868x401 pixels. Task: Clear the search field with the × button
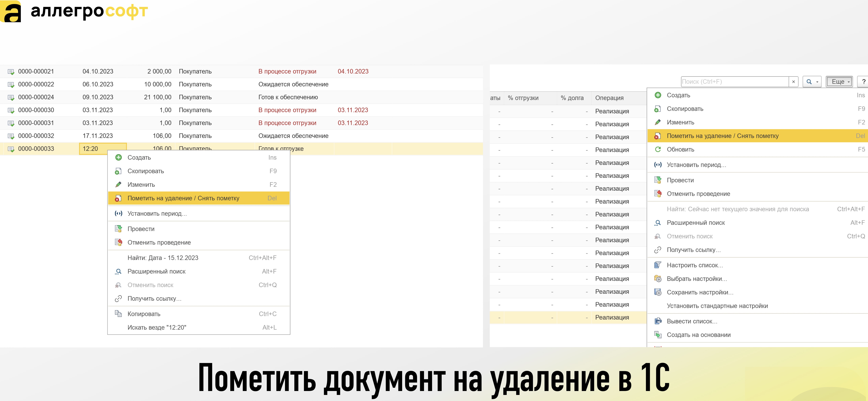794,82
